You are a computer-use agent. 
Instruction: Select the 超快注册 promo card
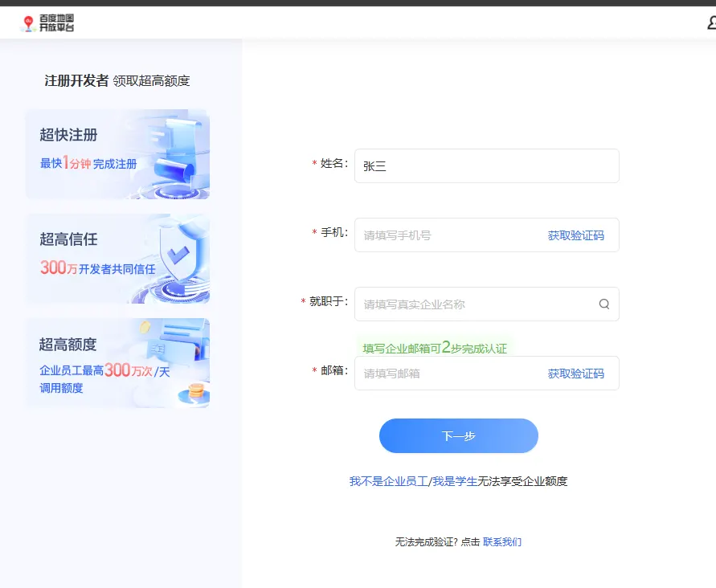pyautogui.click(x=118, y=154)
